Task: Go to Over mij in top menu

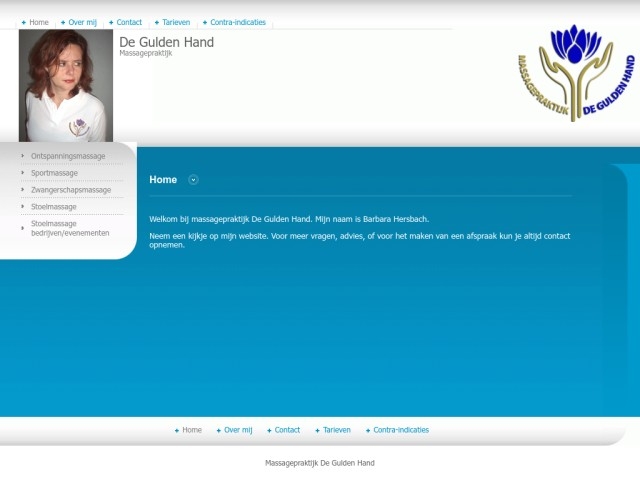Action: click(x=82, y=22)
